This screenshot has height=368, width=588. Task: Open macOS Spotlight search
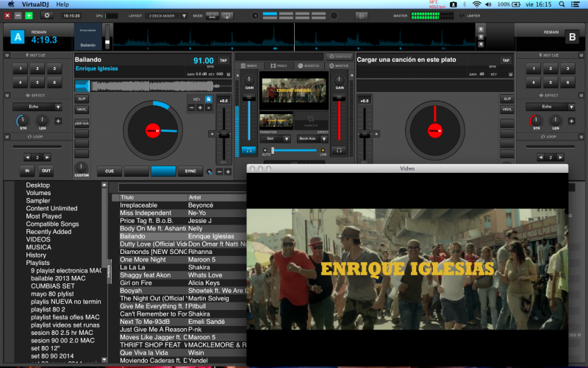click(562, 4)
